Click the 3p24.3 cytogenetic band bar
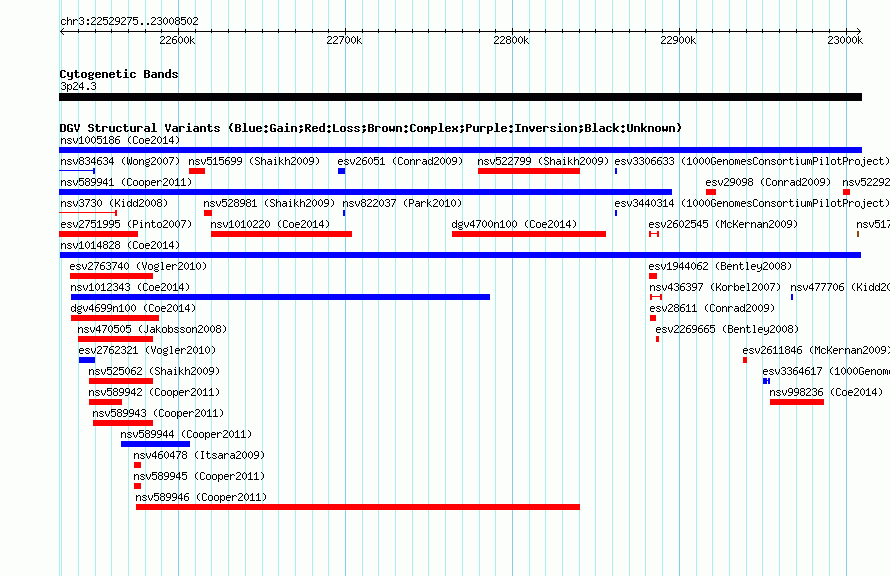890x576 pixels. coord(460,97)
